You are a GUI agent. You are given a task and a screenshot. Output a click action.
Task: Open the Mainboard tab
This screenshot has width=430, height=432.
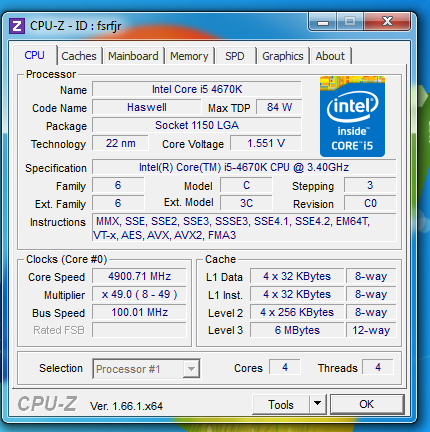[x=133, y=56]
